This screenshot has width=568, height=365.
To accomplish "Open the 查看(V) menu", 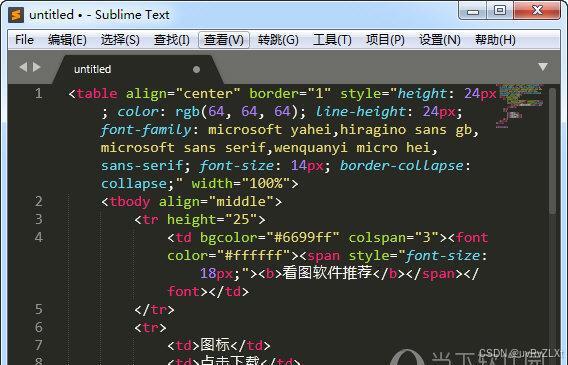I will tap(224, 39).
